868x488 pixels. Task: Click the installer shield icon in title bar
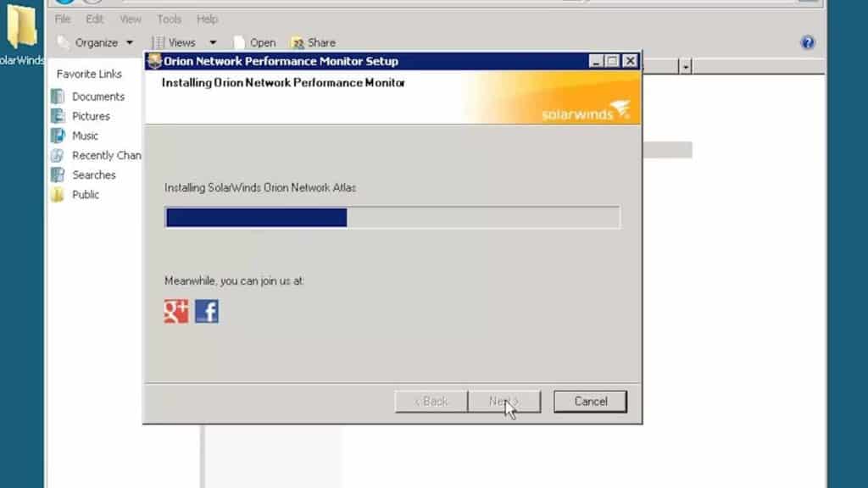154,61
